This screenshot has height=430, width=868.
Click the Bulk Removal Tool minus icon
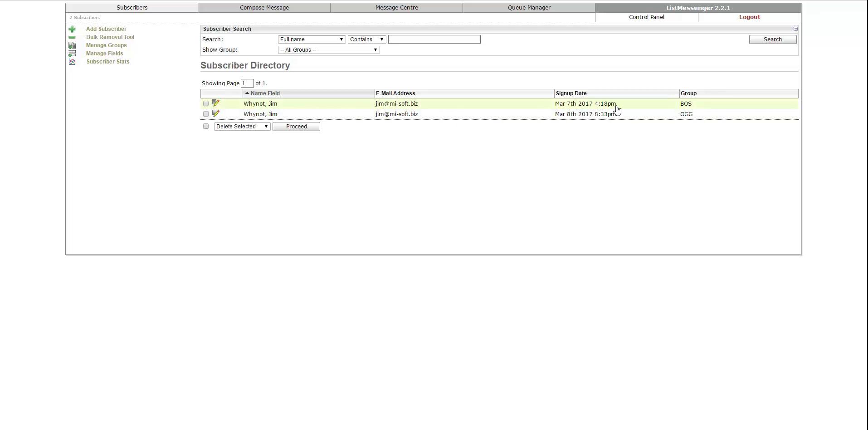tap(72, 37)
